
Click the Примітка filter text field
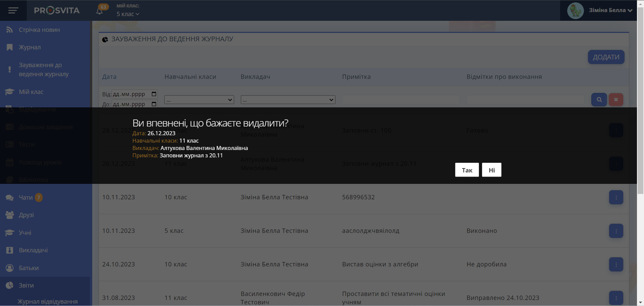(400, 100)
